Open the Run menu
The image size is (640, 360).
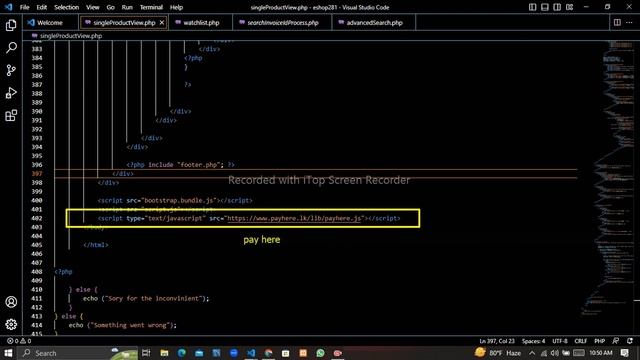(x=127, y=7)
